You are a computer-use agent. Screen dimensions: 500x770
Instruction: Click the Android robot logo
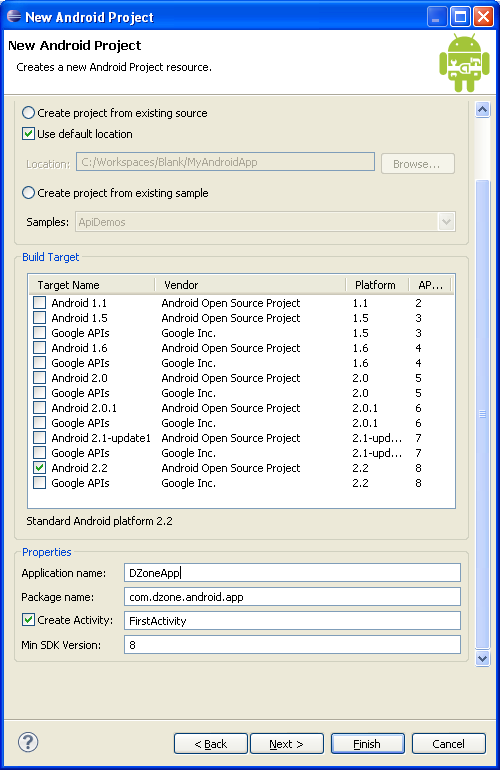(x=464, y=62)
